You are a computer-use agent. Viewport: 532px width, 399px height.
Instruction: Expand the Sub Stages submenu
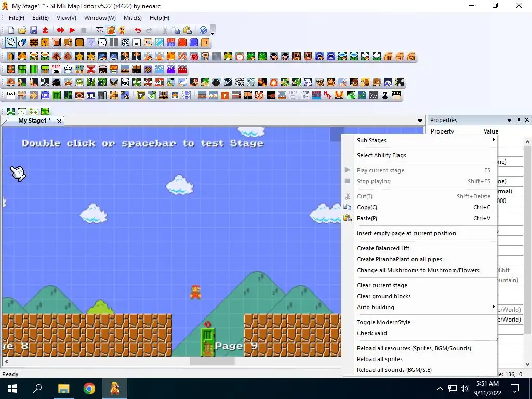pyautogui.click(x=419, y=140)
